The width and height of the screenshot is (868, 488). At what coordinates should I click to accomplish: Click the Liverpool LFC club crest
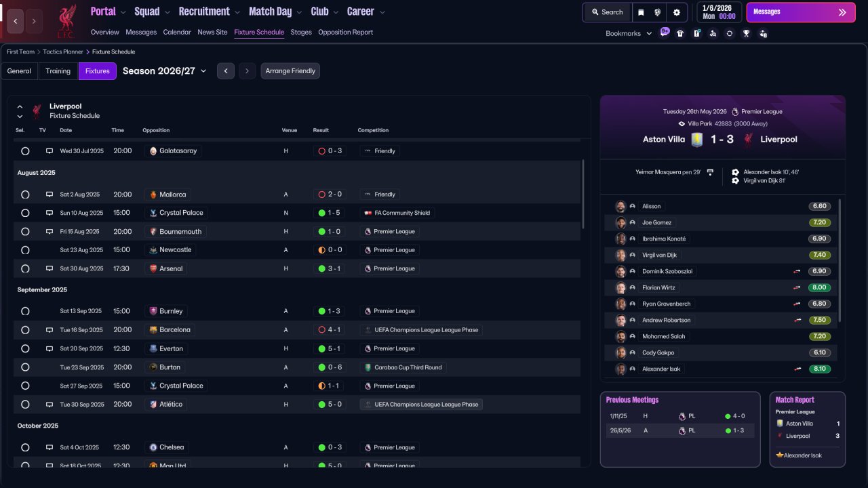66,21
